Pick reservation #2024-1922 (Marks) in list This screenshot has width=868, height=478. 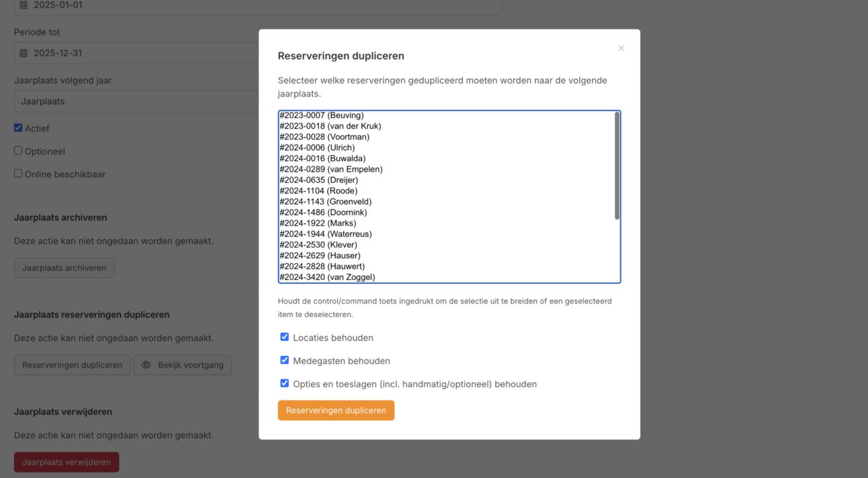[x=317, y=223]
